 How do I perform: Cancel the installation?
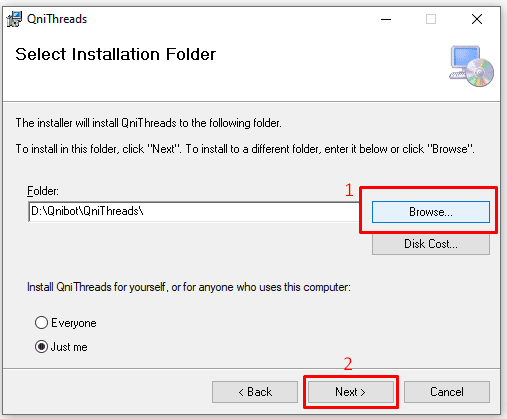(447, 392)
